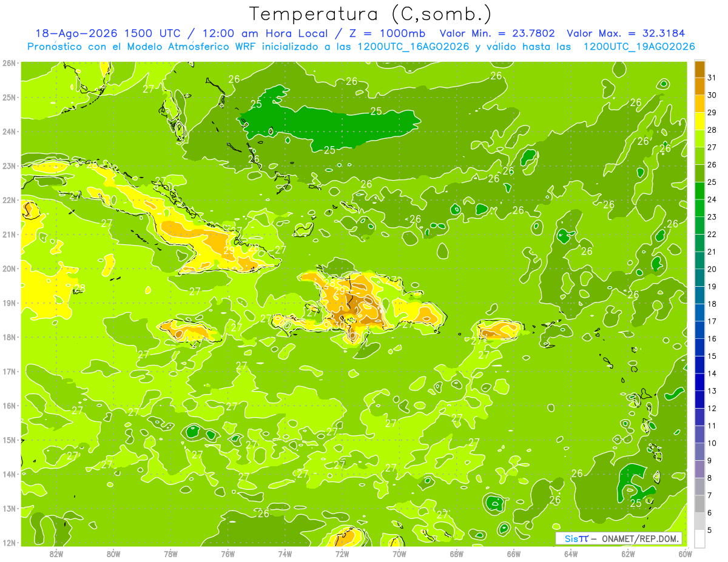Click the 68W longitude axis label
This screenshot has width=728, height=562.
tap(456, 554)
